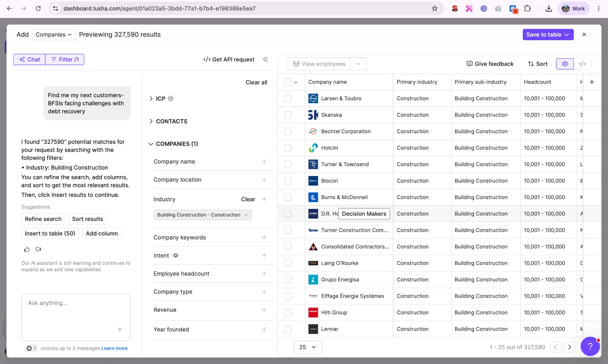Viewport: 608px width, 364px height.
Task: Switch to the Filter /1 tab
Action: 65,60
